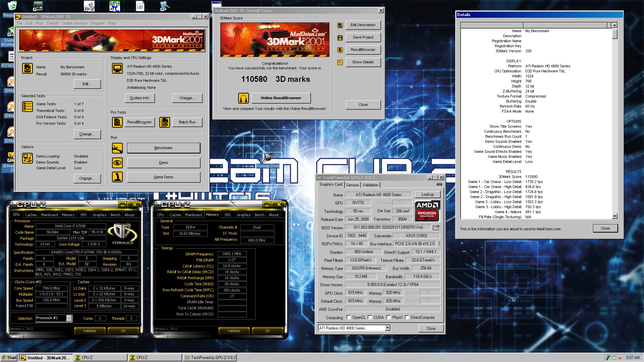Open Graphics tab in right CPU-Z window
This screenshot has height=362, width=644.
(244, 215)
